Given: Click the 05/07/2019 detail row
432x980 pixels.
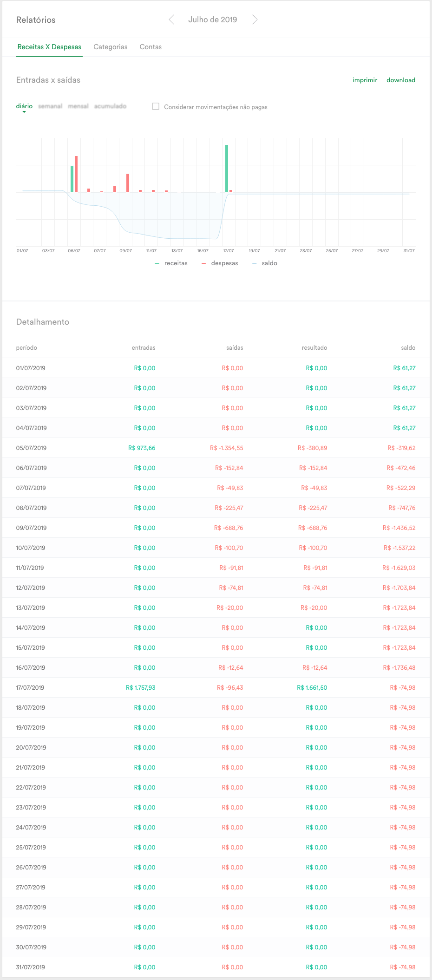Looking at the screenshot, I should pyautogui.click(x=216, y=448).
